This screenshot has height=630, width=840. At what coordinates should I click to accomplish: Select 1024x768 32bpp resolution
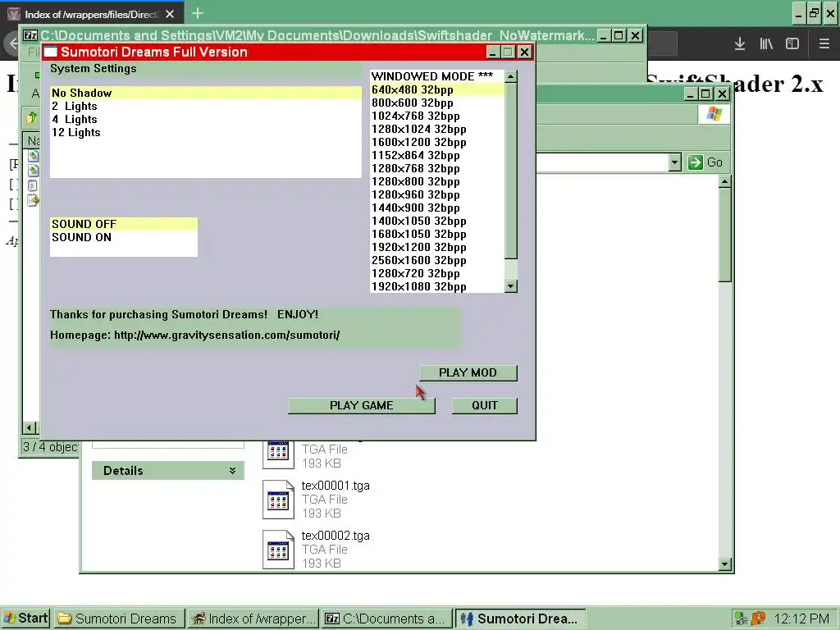pyautogui.click(x=437, y=116)
